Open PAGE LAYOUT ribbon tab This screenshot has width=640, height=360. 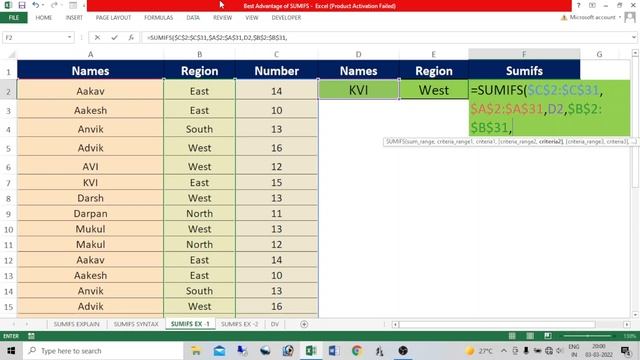113,18
